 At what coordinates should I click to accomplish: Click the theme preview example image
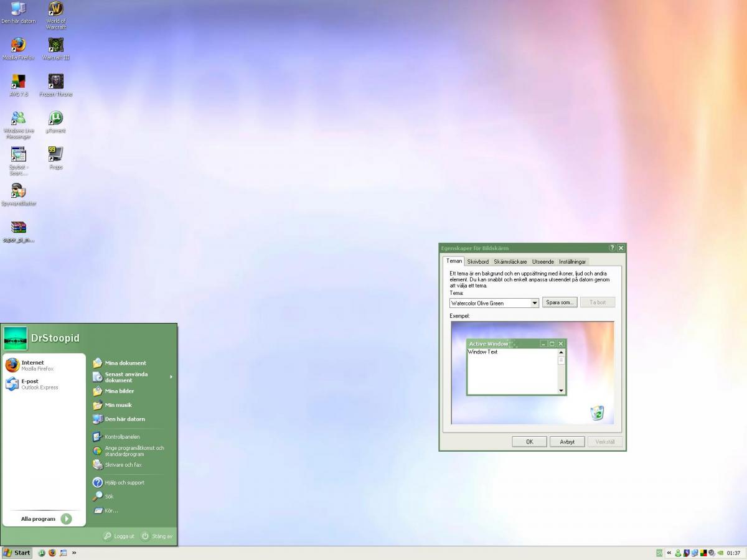532,373
